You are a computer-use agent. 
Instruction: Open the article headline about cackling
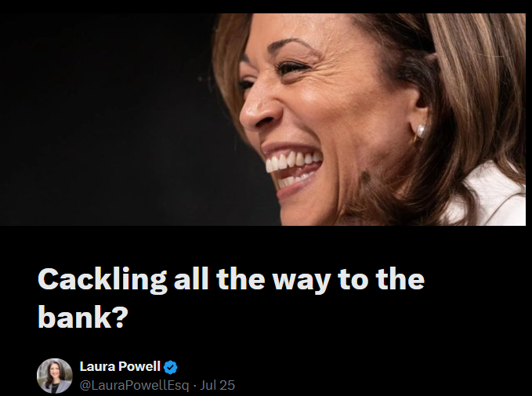tap(230, 298)
